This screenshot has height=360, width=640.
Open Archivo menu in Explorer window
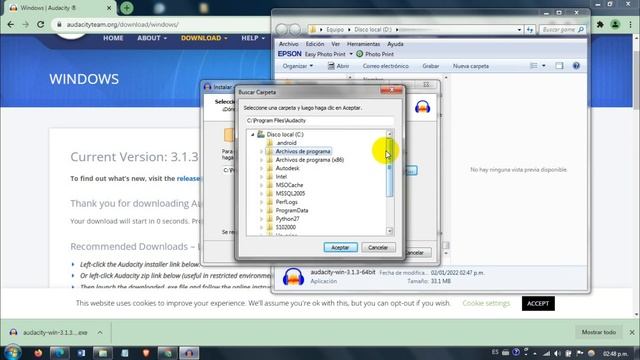[x=289, y=44]
